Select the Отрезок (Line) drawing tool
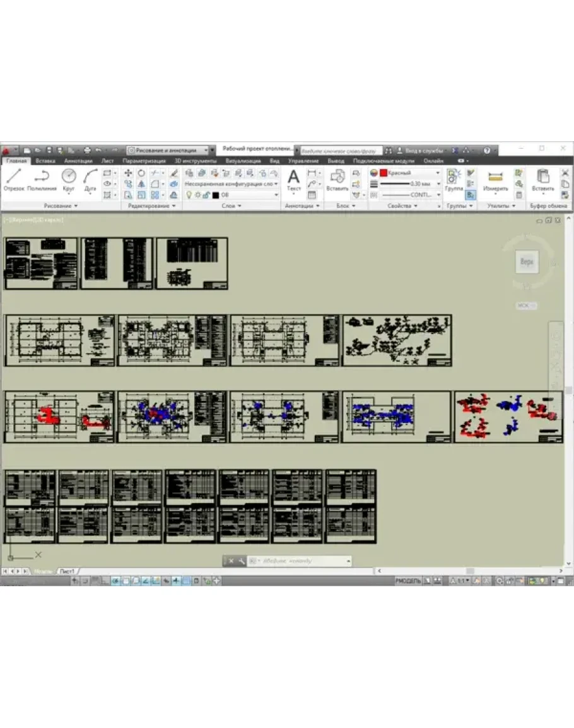 coord(13,178)
